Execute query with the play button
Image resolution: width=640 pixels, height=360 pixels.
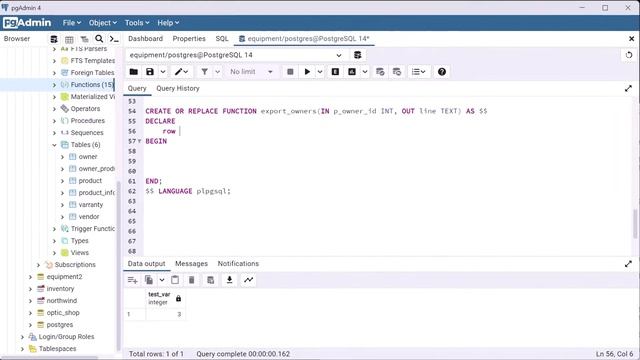coord(307,72)
